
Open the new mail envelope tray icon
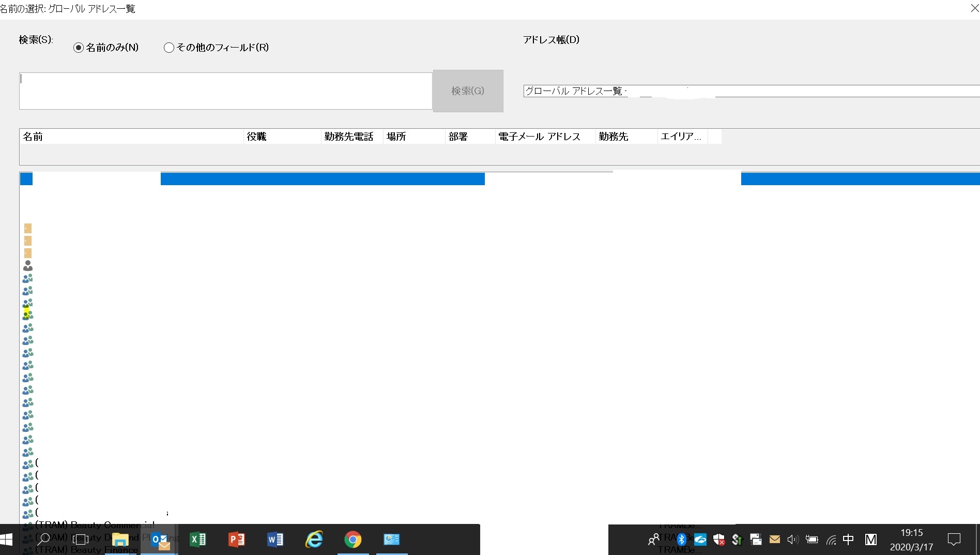pyautogui.click(x=774, y=539)
